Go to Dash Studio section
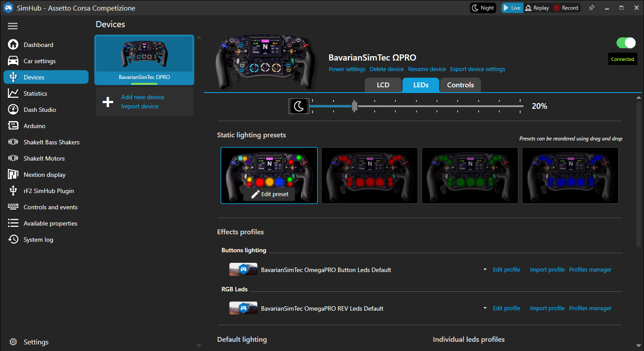This screenshot has width=644, height=351. 39,110
